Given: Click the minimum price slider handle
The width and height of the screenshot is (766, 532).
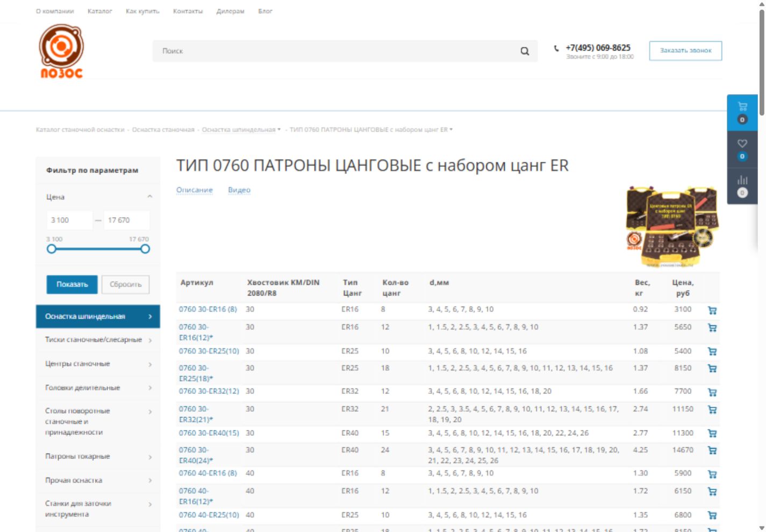Looking at the screenshot, I should 51,249.
